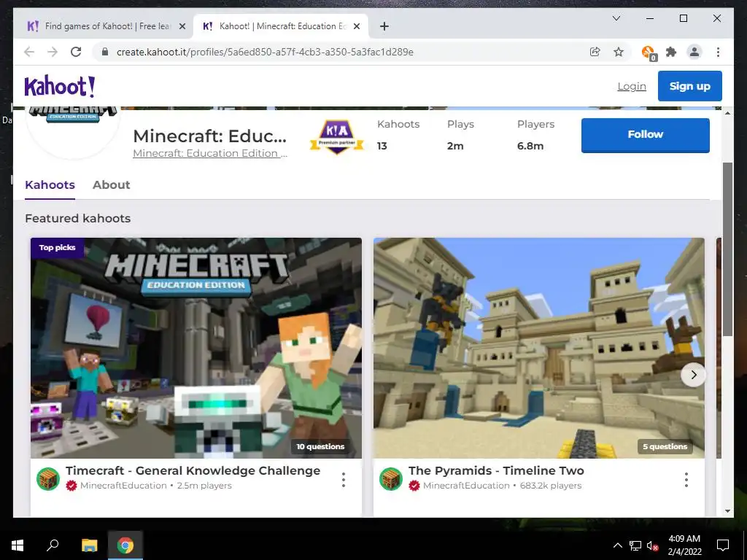Click the Minecraft: Educ... profile heading

click(x=209, y=136)
